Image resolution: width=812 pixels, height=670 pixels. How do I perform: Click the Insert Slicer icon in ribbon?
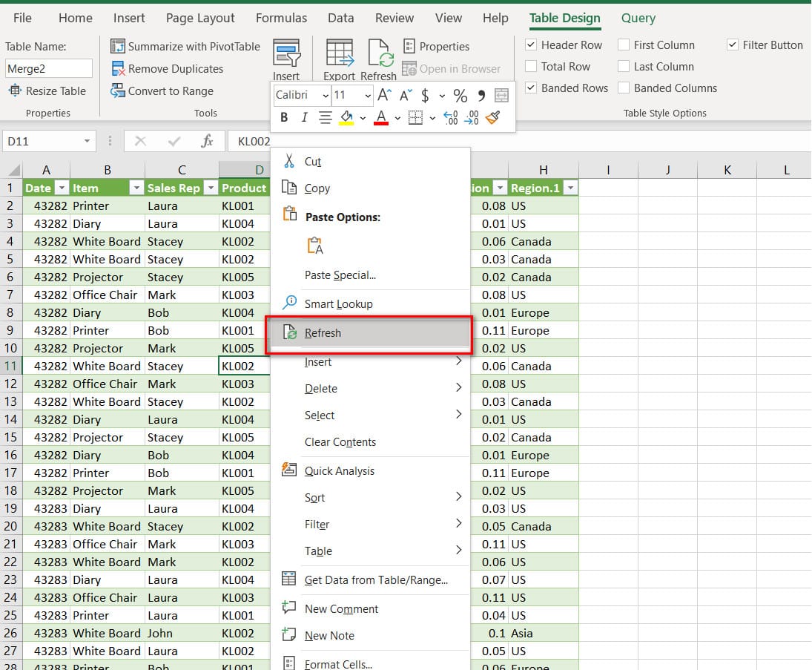(x=286, y=55)
